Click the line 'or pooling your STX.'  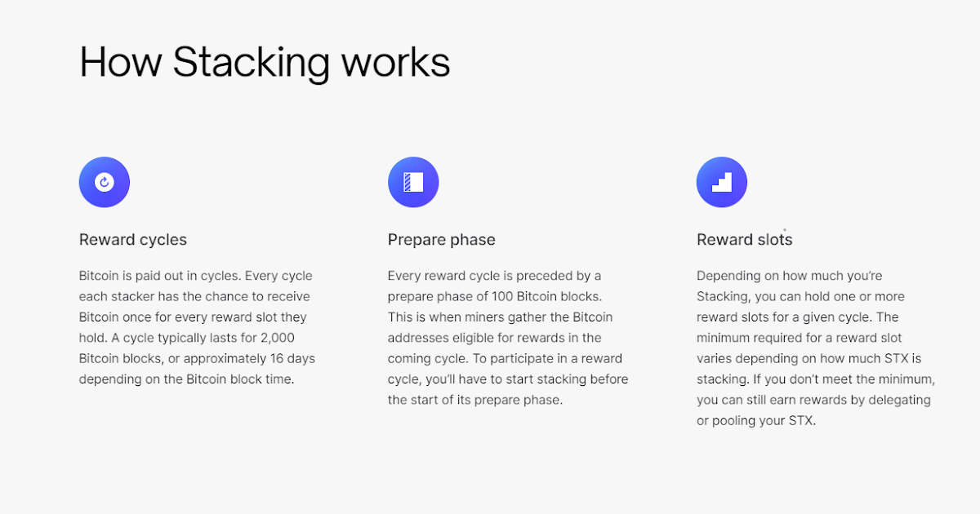coord(756,421)
